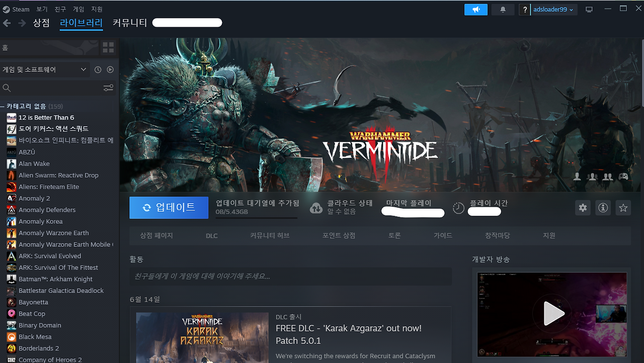The height and width of the screenshot is (363, 644).
Task: Open the megaphone announcements button
Action: tap(476, 10)
